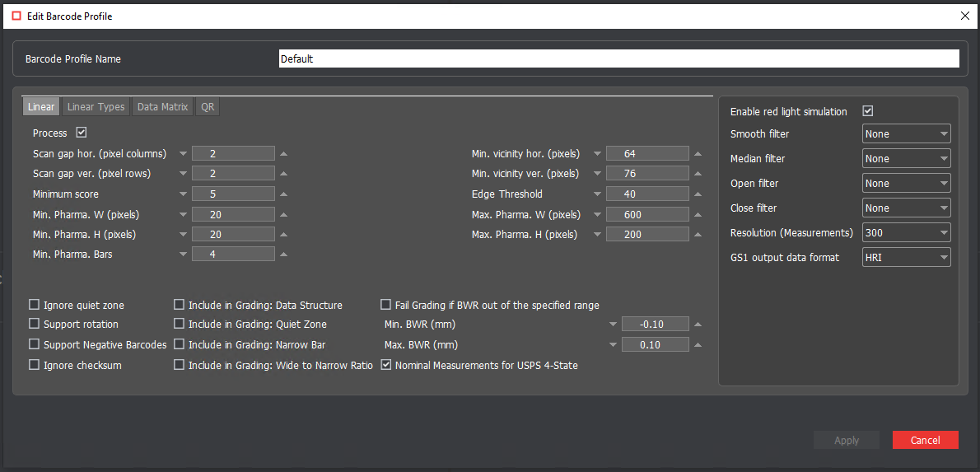Image resolution: width=980 pixels, height=472 pixels.
Task: Decrease Min. vicinity hor. with down arrow
Action: (x=596, y=154)
